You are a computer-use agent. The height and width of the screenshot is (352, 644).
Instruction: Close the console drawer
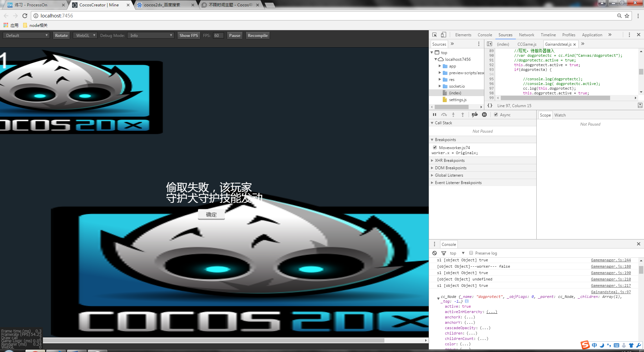639,244
